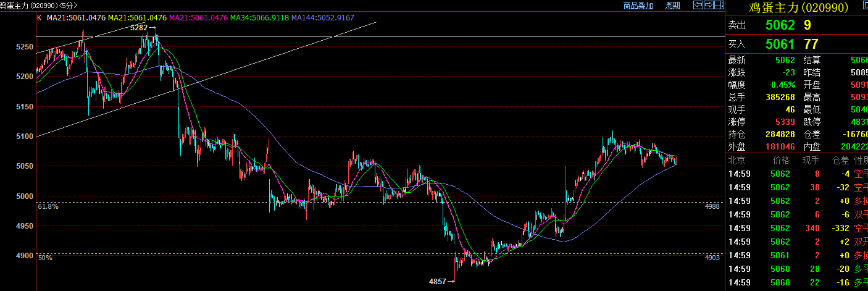Open the 商品叠加 overlay link
The height and width of the screenshot is (291, 868).
(x=638, y=6)
